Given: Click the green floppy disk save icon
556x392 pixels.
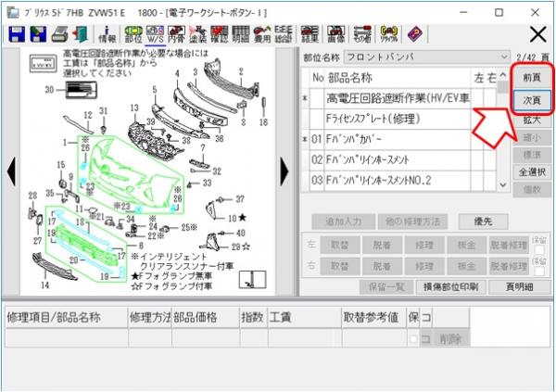Looking at the screenshot, I should [x=38, y=34].
